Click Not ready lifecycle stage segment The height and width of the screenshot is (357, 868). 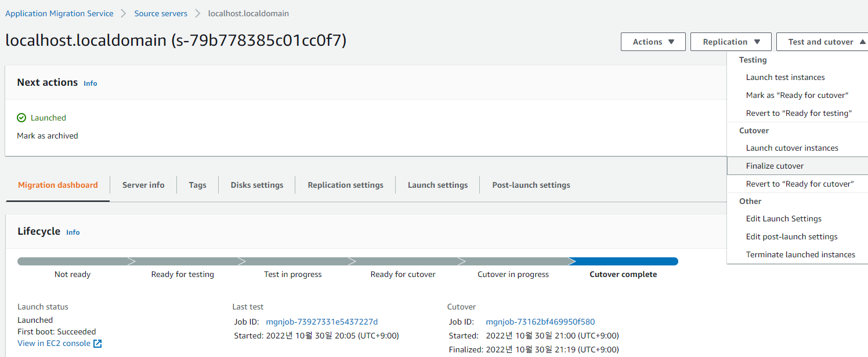click(73, 261)
